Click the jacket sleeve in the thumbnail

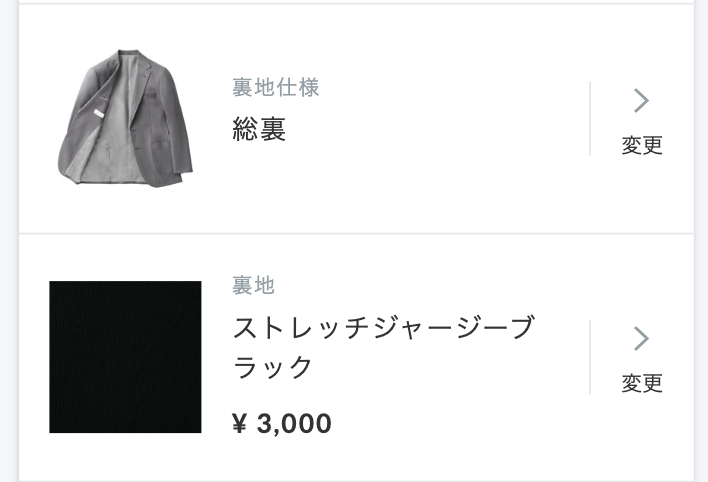pos(178,124)
